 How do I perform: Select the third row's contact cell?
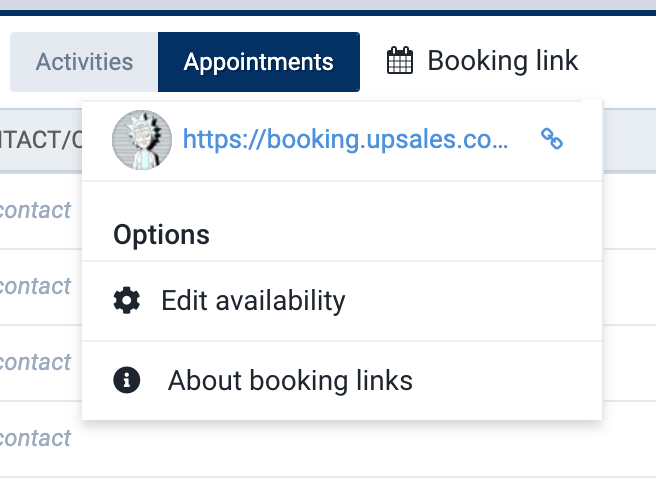(35, 362)
